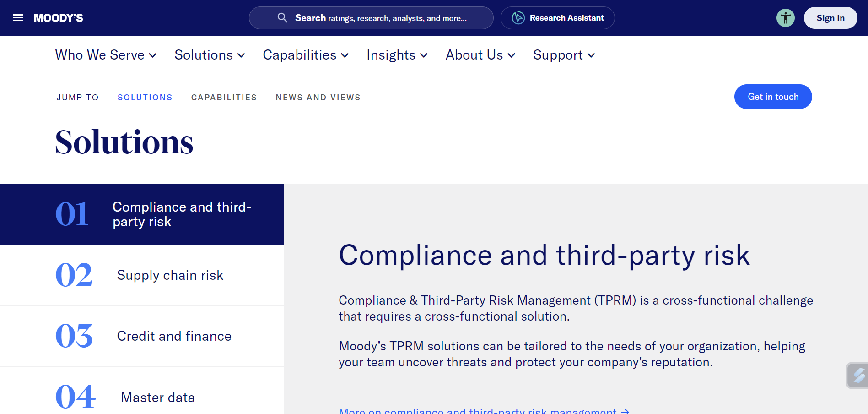
Task: Select 04 Master data tab
Action: point(142,391)
